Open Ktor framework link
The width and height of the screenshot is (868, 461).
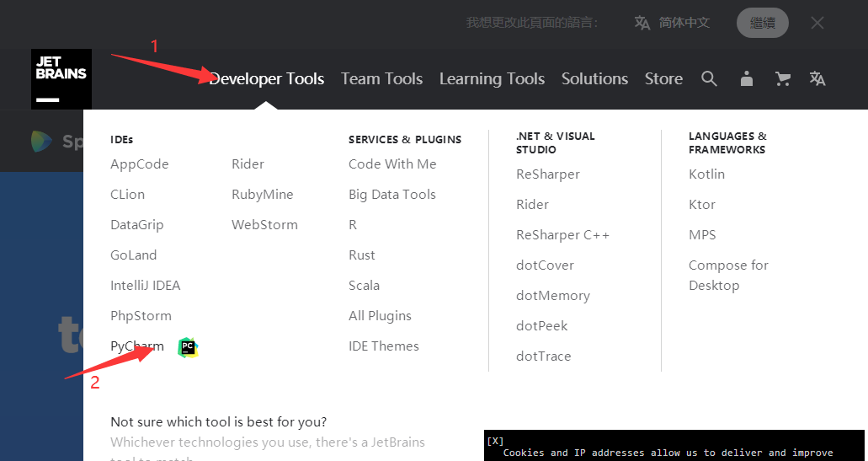click(702, 205)
